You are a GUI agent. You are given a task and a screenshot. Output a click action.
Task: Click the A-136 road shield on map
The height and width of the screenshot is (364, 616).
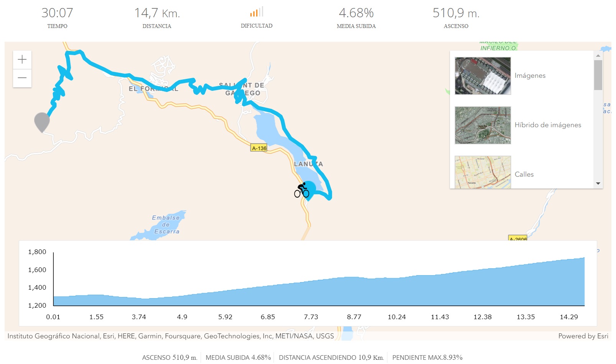tap(259, 148)
